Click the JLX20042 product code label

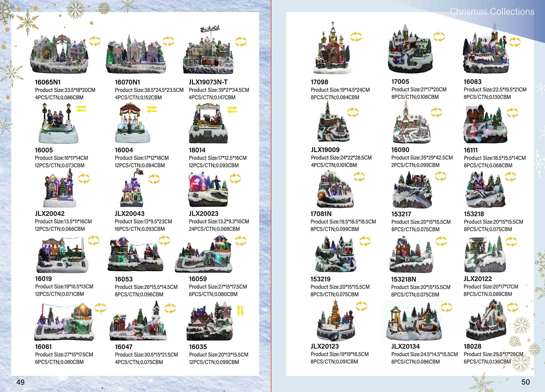point(49,213)
